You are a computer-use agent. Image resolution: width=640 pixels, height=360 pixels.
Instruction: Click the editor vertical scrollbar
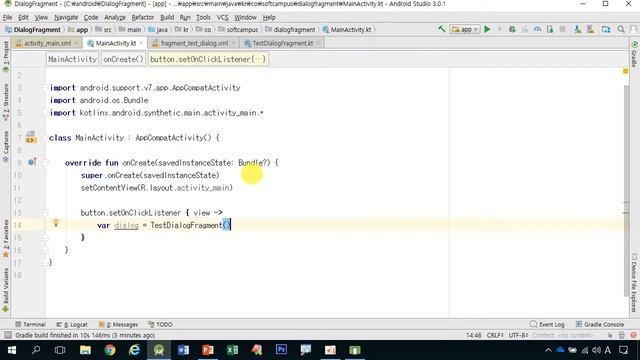coord(627,191)
